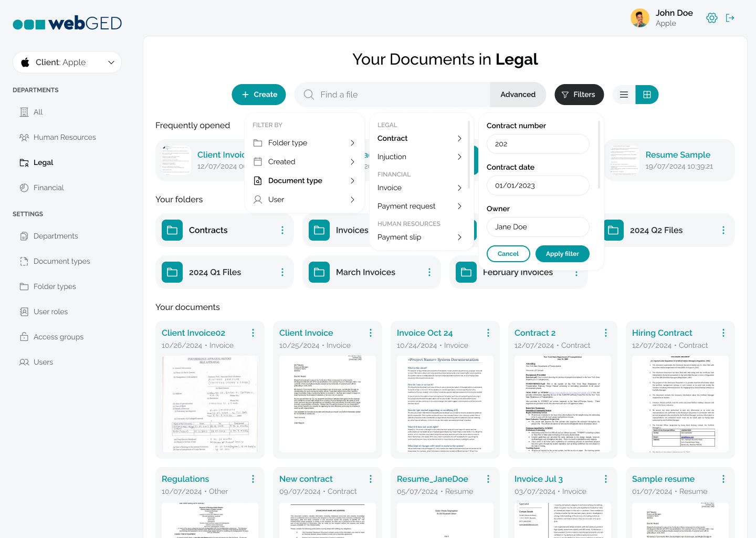Screen dimensions: 756x538
Task: Select User filter option
Action: pos(304,200)
